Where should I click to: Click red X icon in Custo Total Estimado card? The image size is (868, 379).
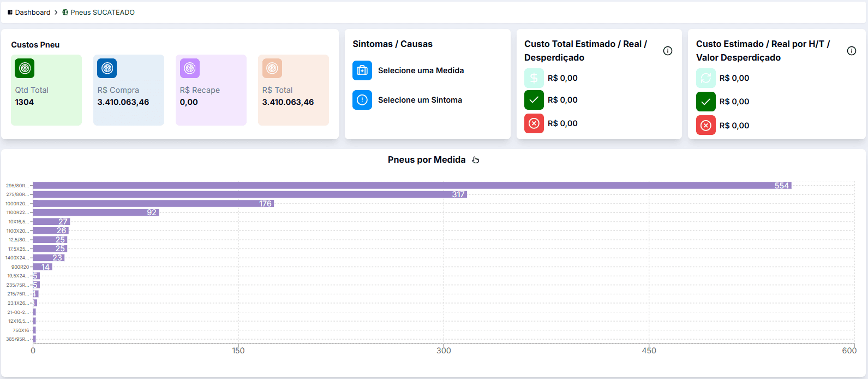point(534,123)
